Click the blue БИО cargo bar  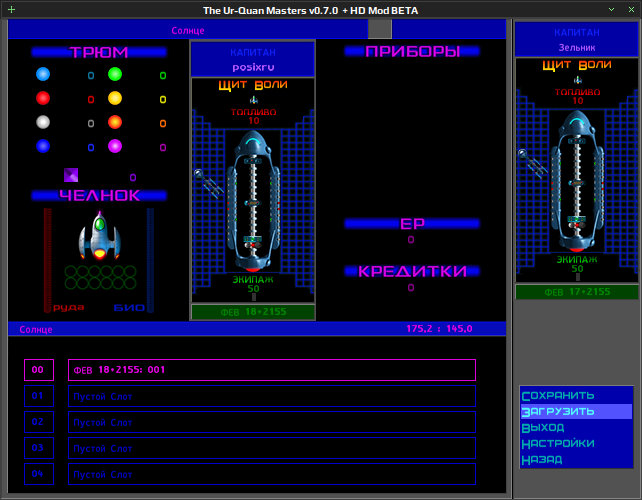click(x=150, y=260)
